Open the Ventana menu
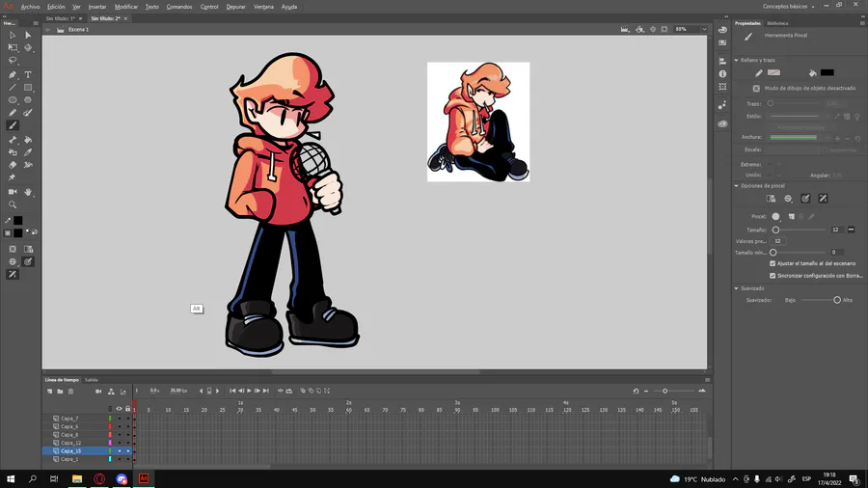This screenshot has width=868, height=488. tap(263, 7)
